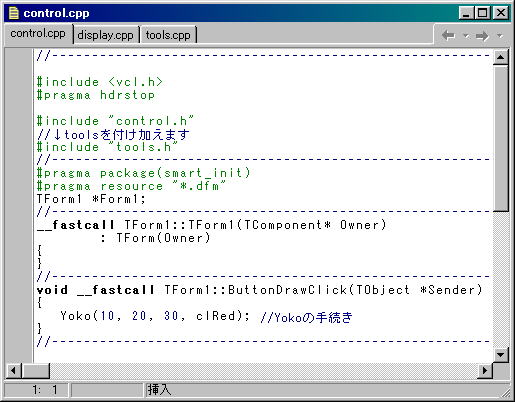Image resolution: width=515 pixels, height=402 pixels.
Task: Click the '#pragma hdrstop' line
Action: (x=96, y=95)
